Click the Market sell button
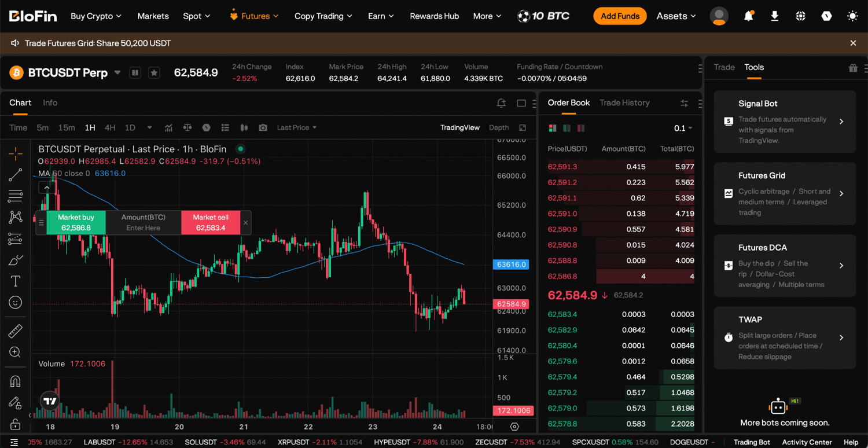The height and width of the screenshot is (448, 868). pyautogui.click(x=211, y=223)
